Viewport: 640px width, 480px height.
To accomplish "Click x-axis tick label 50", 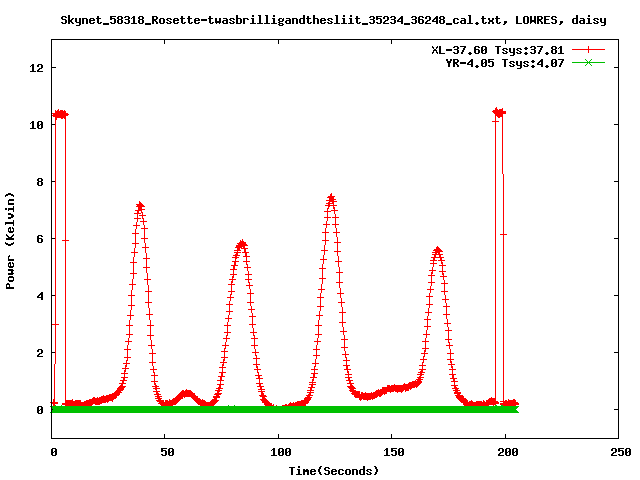I will [x=167, y=452].
